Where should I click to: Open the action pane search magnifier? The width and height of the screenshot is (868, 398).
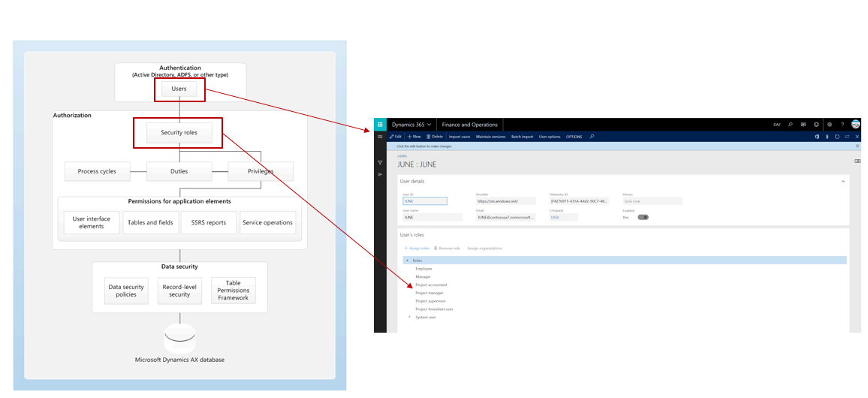[x=592, y=137]
